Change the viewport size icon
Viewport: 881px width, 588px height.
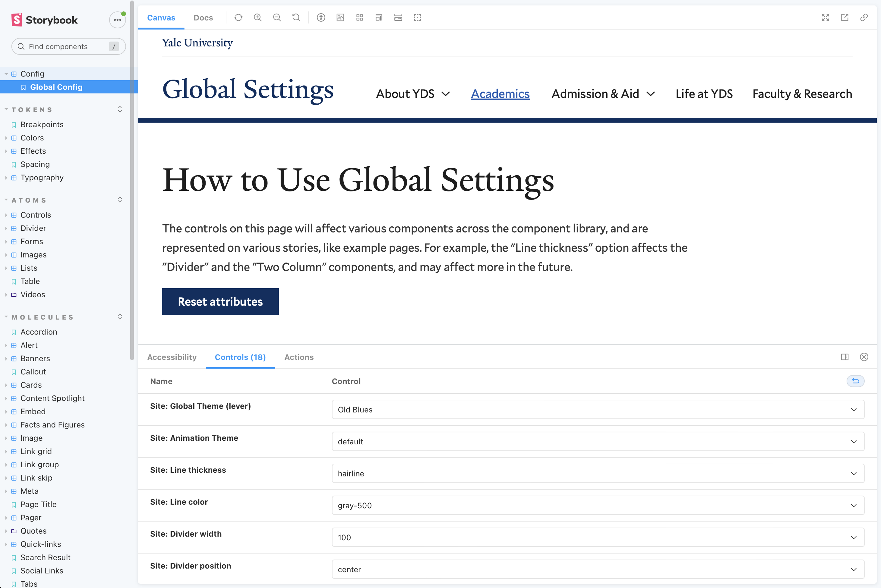click(x=379, y=18)
